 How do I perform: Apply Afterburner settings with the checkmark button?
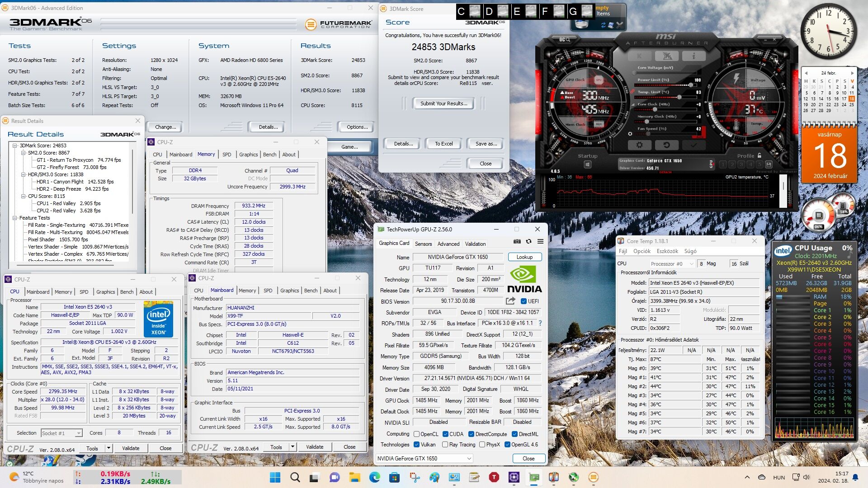point(693,145)
